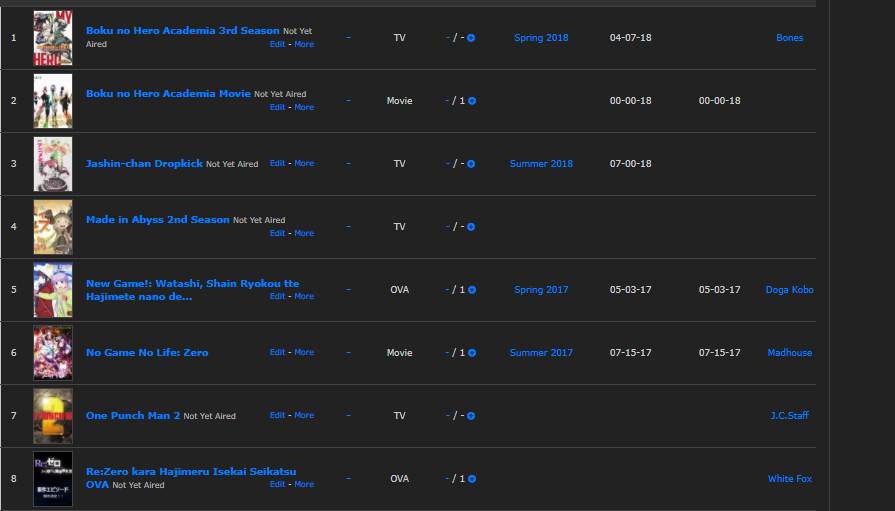Click plus icon for Re:Zero OVA
This screenshot has height=511, width=895.
coord(472,478)
